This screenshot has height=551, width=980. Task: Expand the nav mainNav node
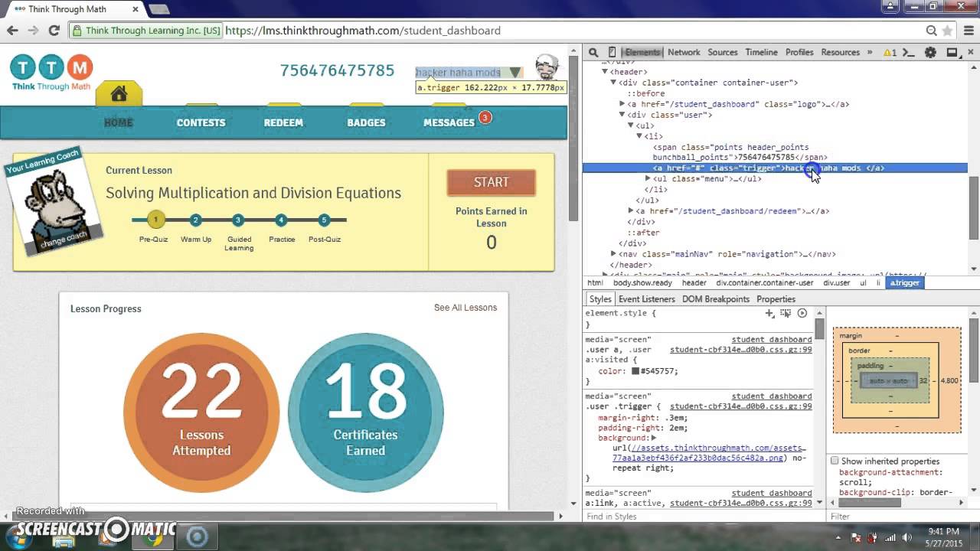(613, 254)
